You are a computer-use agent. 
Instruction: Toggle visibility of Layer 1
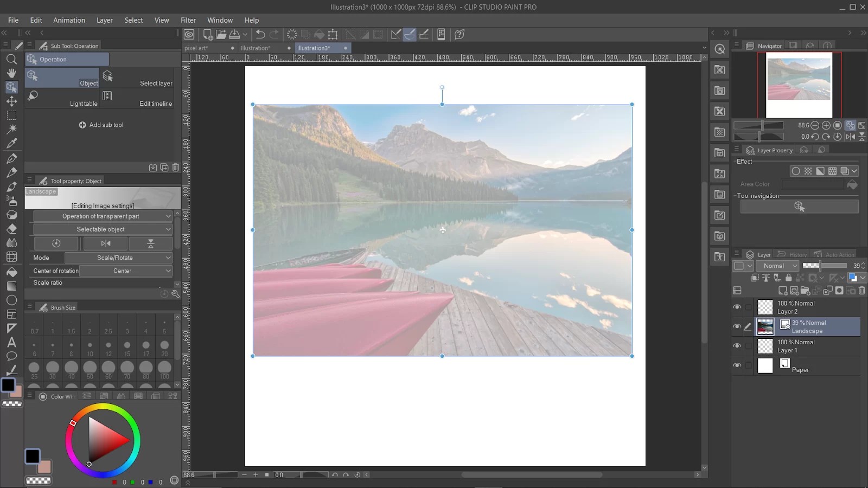pyautogui.click(x=738, y=346)
